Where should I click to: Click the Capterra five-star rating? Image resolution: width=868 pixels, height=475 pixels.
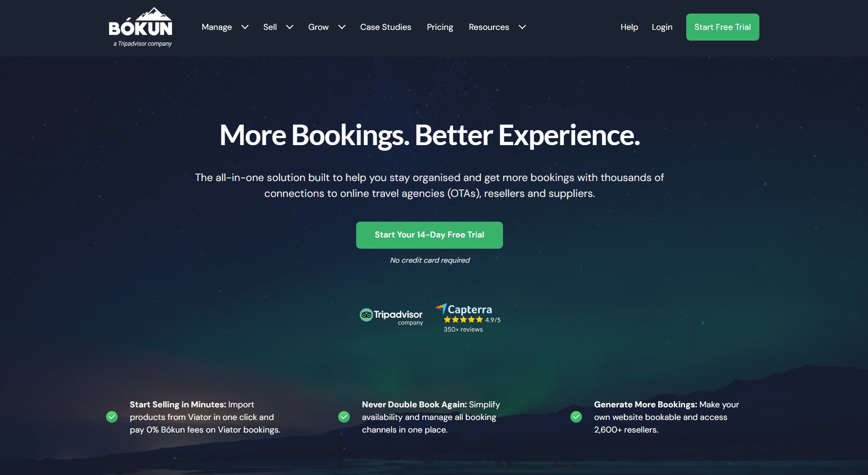pos(463,320)
